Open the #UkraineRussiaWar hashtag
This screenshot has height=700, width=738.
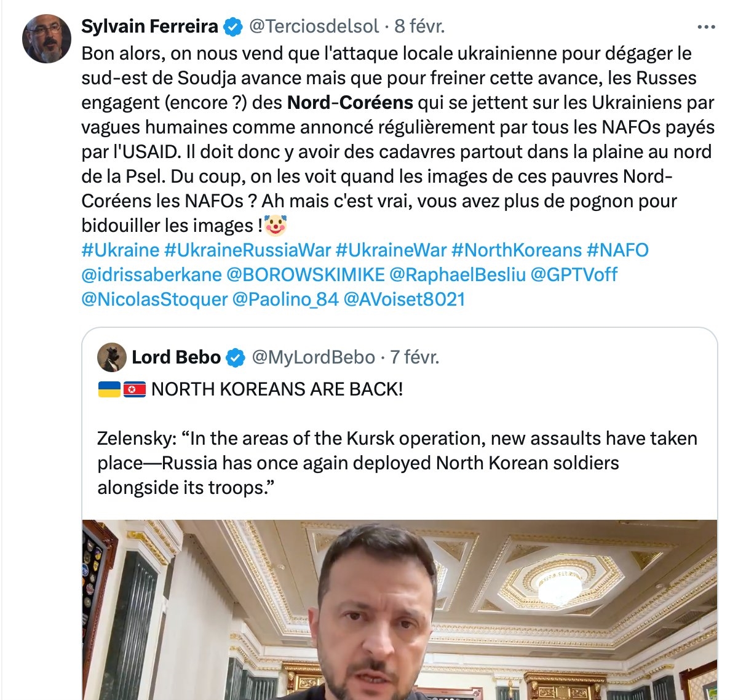(x=247, y=250)
